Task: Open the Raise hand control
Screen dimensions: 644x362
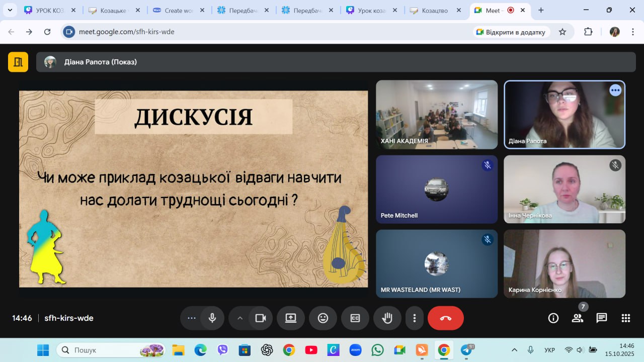Action: click(x=387, y=318)
